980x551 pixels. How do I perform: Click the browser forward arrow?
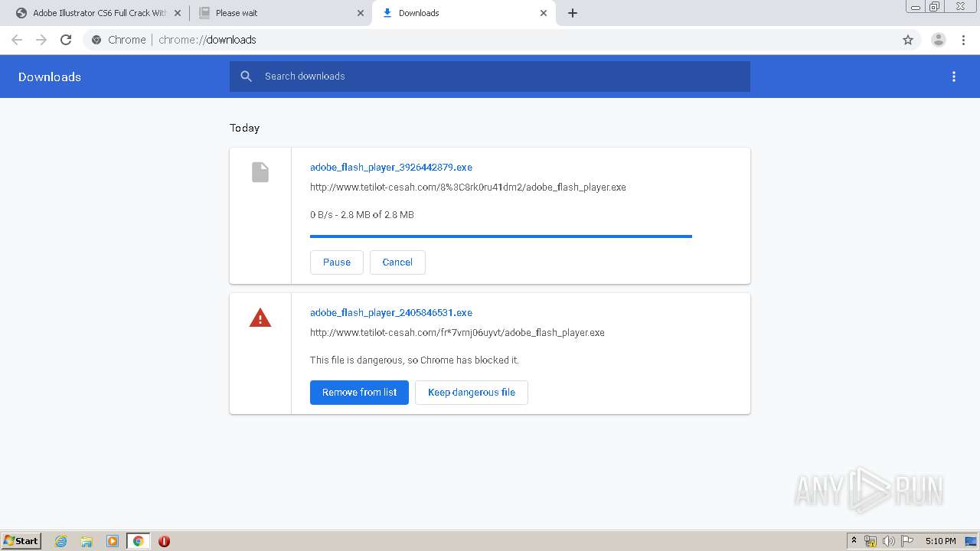(x=41, y=40)
